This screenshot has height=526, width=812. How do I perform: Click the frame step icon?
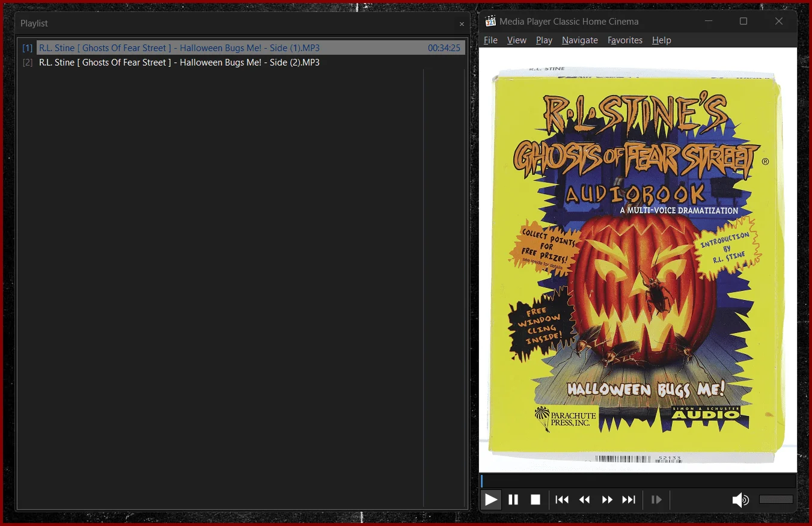656,500
